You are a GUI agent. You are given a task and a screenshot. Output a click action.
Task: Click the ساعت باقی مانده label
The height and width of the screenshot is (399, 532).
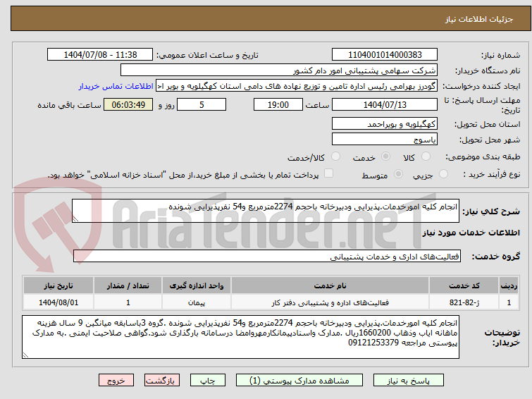coord(69,105)
